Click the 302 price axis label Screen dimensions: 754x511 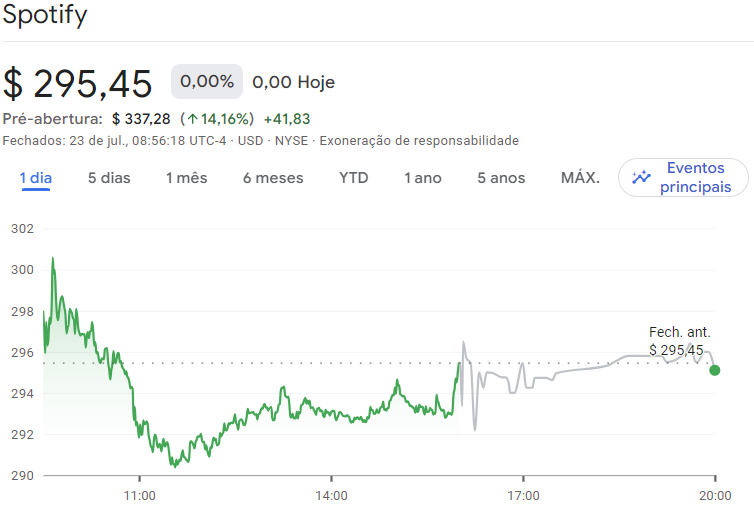[x=23, y=229]
